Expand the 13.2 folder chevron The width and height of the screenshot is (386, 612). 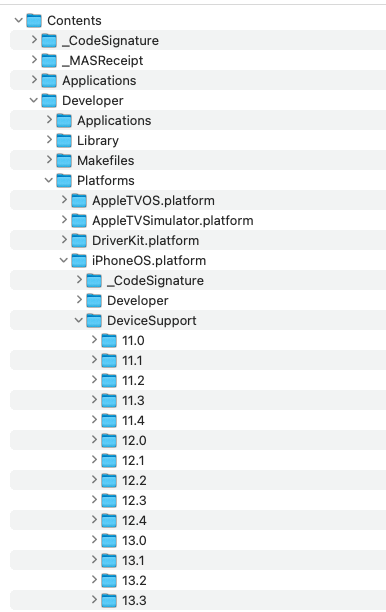click(94, 580)
